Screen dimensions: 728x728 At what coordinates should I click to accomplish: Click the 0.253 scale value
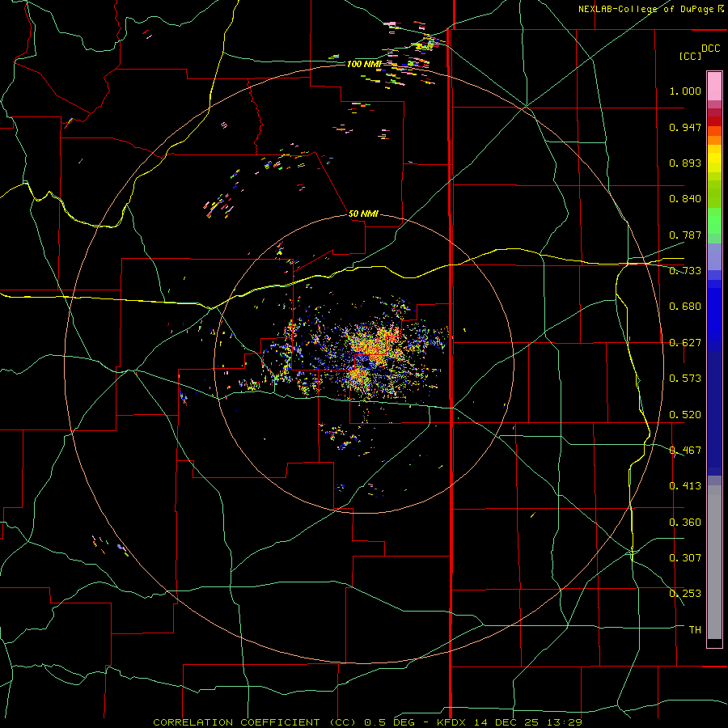(685, 594)
